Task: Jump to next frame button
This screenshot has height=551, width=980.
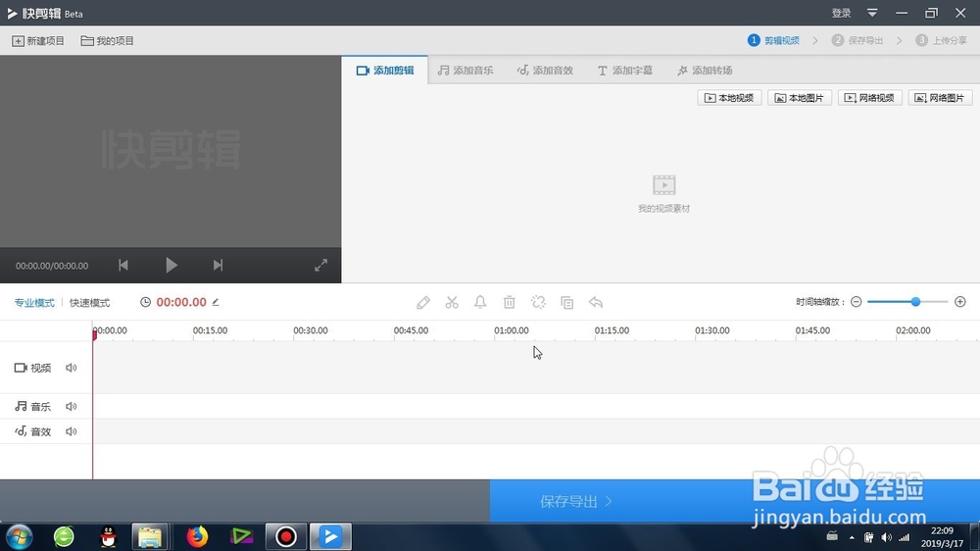Action: (x=218, y=265)
